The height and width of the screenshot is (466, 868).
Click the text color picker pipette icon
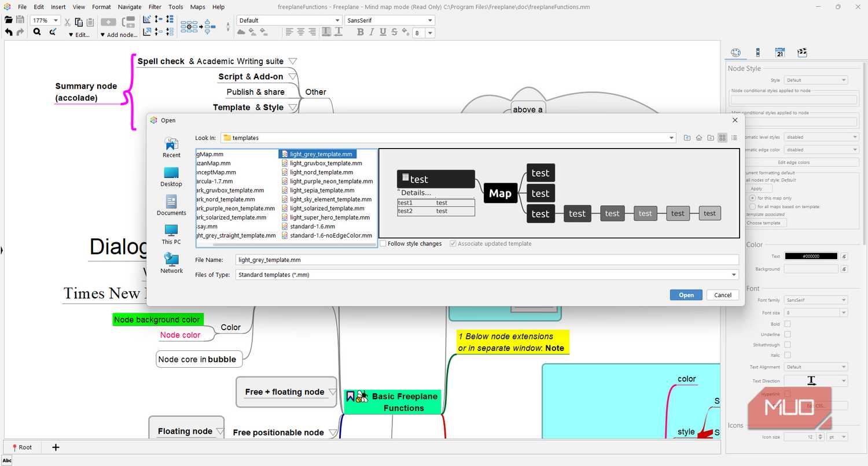[844, 256]
